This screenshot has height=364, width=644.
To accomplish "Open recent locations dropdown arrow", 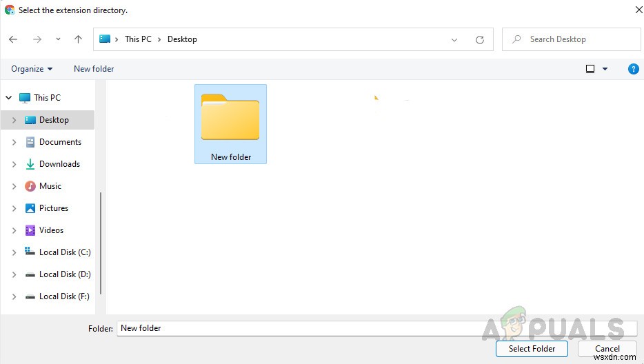I will click(x=58, y=39).
